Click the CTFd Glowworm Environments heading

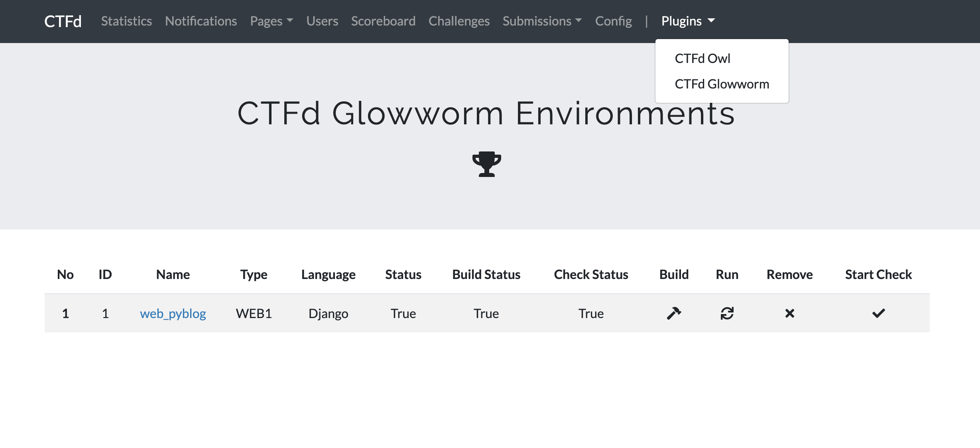coord(486,113)
